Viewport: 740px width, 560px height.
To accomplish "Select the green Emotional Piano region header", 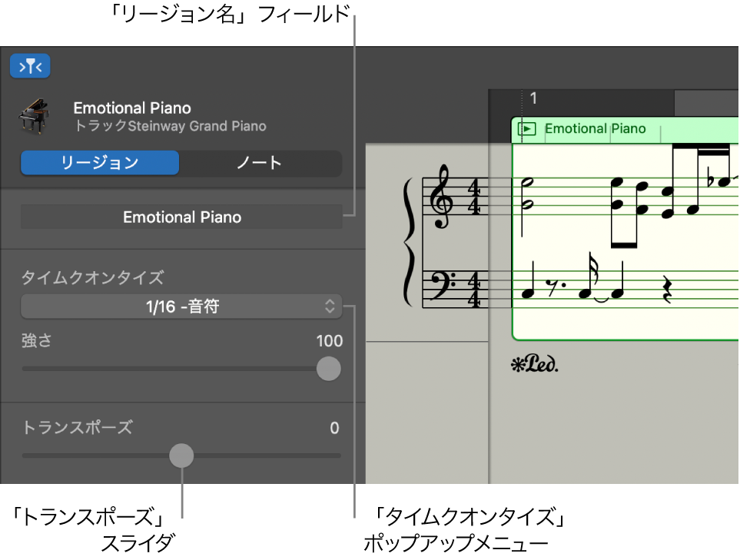I will coord(625,129).
